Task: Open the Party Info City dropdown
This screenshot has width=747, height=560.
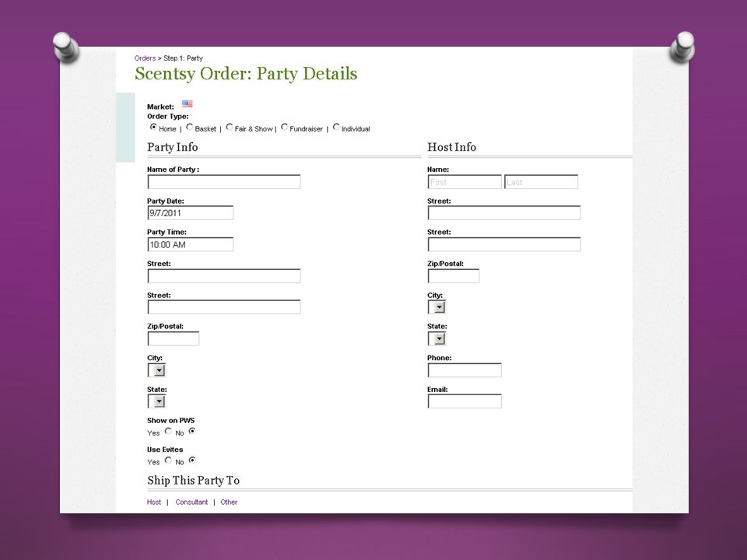Action: (x=156, y=370)
